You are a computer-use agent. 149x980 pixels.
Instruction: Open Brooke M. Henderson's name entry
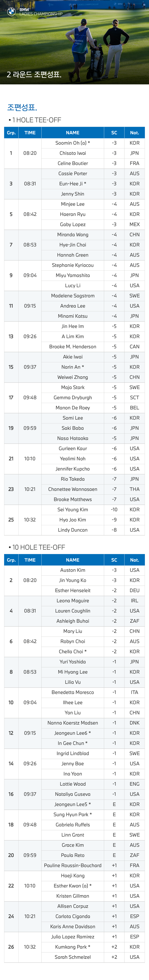pyautogui.click(x=73, y=347)
